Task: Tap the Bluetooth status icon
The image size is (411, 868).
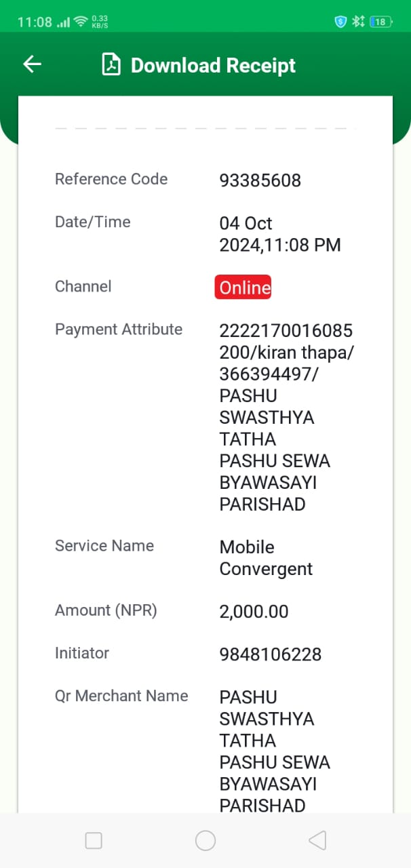Action: pos(358,22)
